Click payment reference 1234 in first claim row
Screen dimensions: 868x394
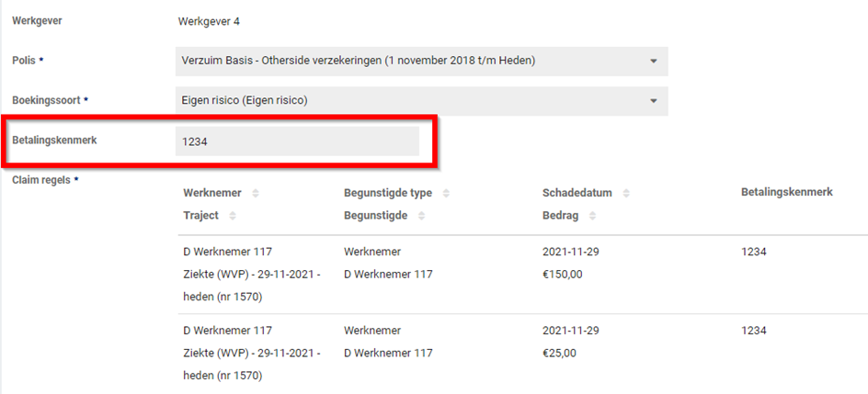(x=753, y=252)
